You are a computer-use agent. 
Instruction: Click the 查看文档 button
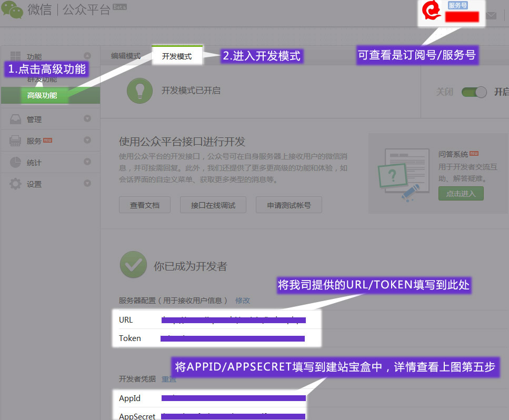pos(145,205)
